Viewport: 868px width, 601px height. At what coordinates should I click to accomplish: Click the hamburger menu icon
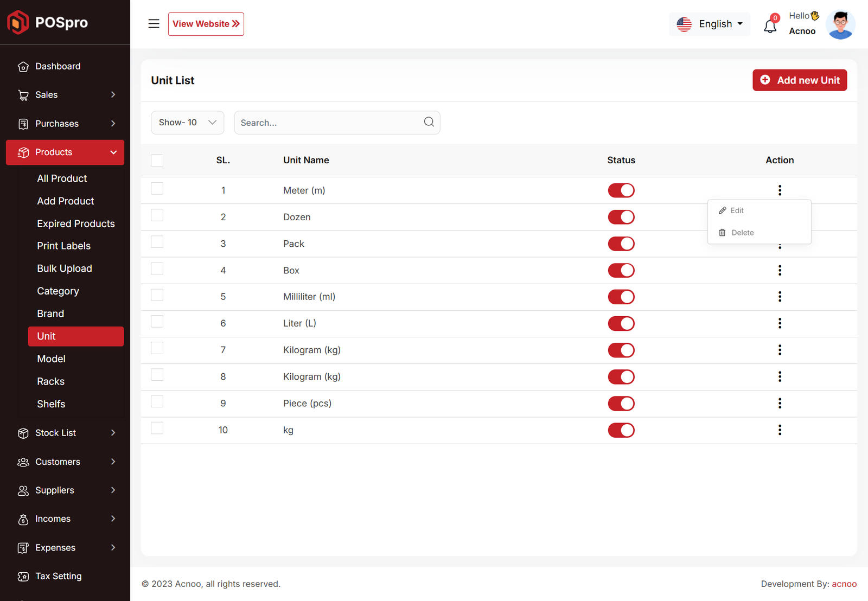(154, 24)
